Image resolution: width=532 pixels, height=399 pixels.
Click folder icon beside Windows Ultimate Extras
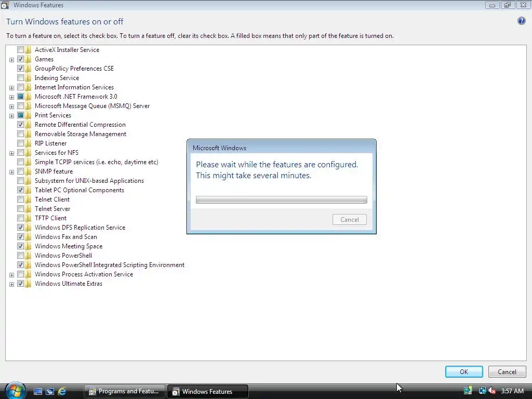[x=28, y=284]
